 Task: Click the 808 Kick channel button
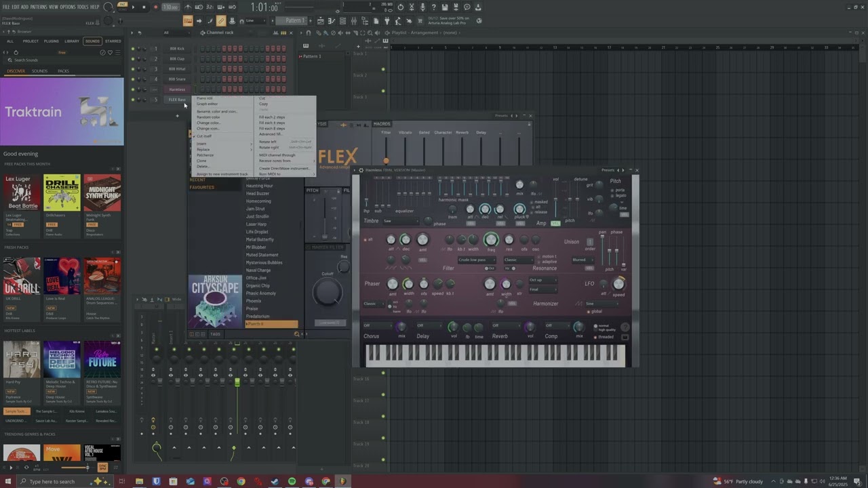tap(177, 49)
